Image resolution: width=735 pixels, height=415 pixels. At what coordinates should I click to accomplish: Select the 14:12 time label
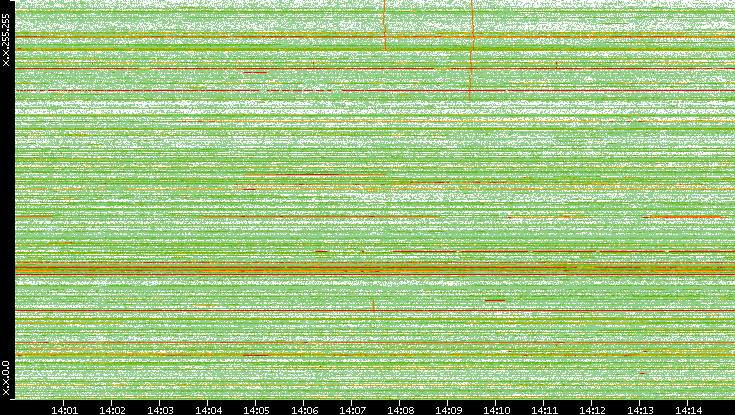pyautogui.click(x=592, y=410)
